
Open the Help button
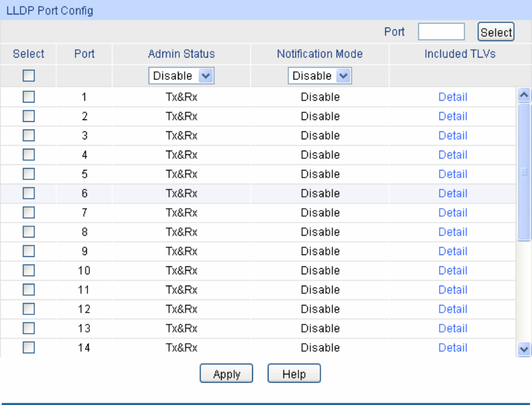(294, 374)
